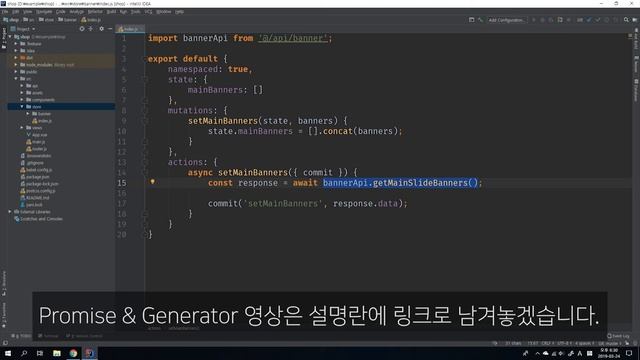Expand the External Libraries node arrow
The width and height of the screenshot is (640, 360).
[10, 212]
